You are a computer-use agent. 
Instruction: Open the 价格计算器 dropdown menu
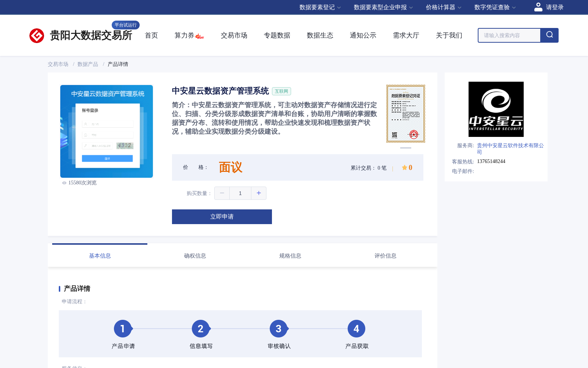click(x=444, y=7)
